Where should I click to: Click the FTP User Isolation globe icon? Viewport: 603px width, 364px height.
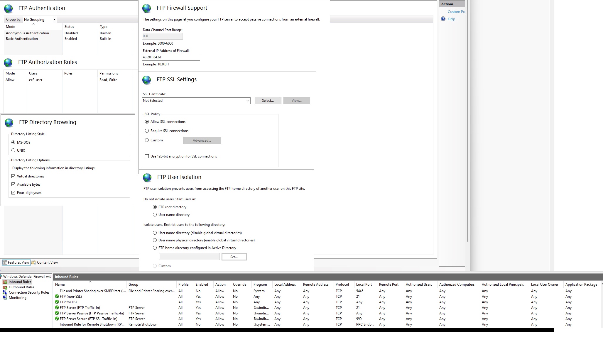coord(147,177)
